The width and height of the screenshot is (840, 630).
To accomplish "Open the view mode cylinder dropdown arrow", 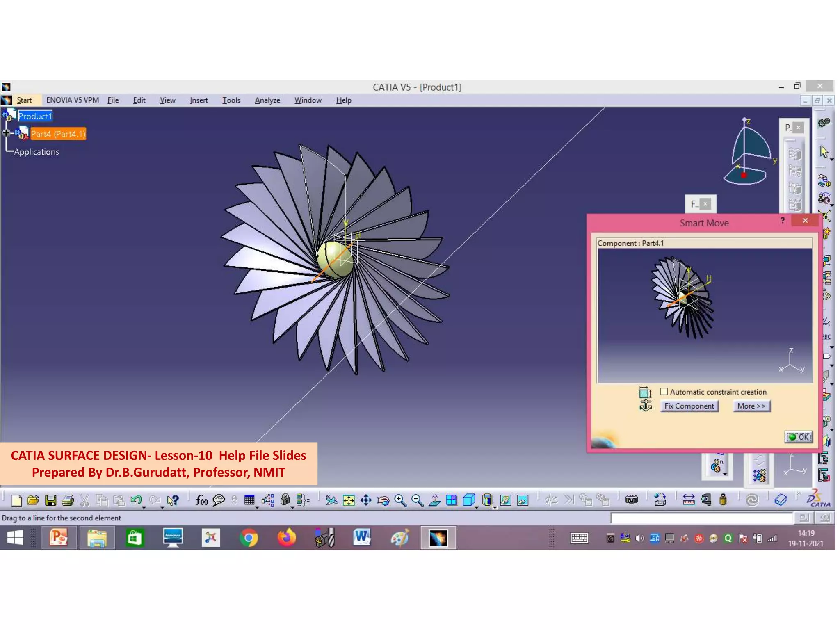I will pos(495,507).
